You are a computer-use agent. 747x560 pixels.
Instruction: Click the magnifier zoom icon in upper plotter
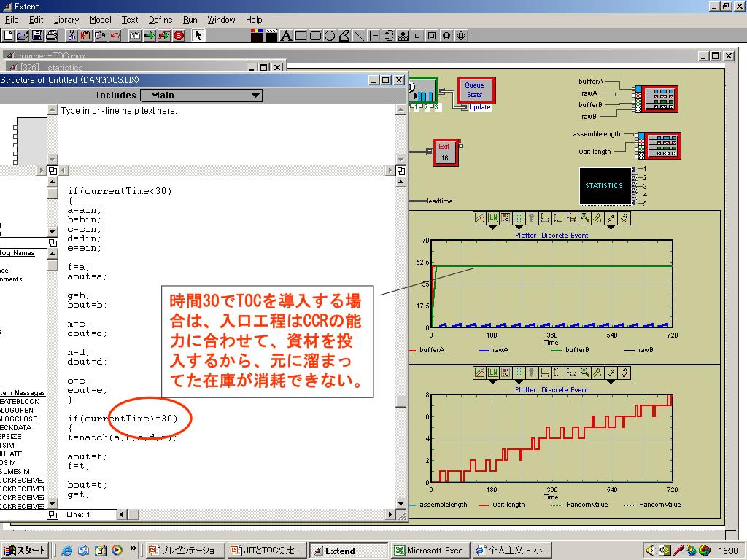[584, 218]
